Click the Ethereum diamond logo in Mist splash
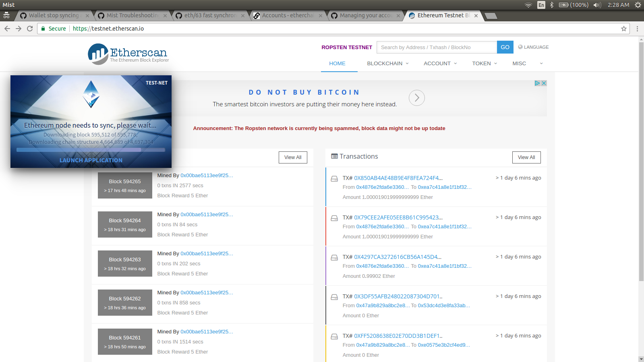This screenshot has width=644, height=362. 91,94
